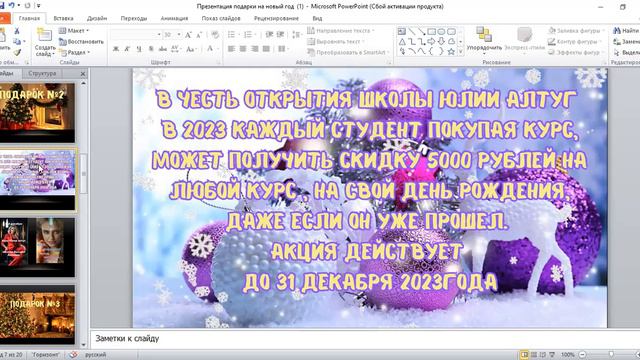This screenshot has height=360, width=640.
Task: Align text left
Action: coord(231,49)
